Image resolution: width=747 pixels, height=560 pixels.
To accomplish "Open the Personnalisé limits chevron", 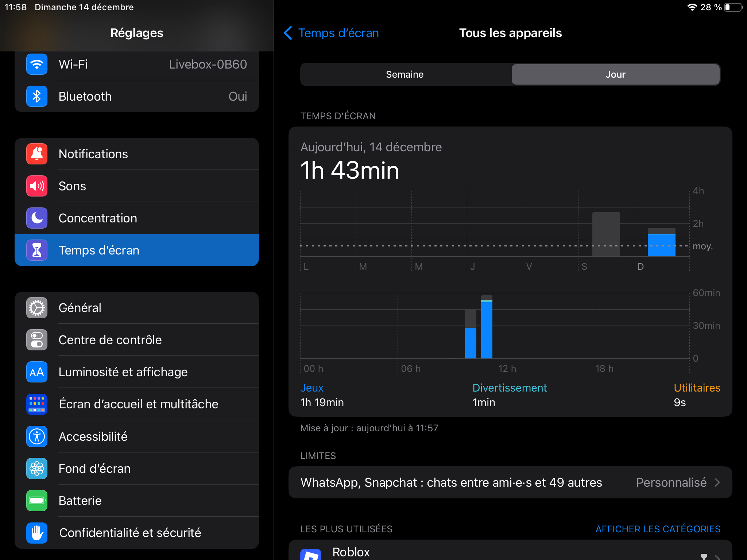I will click(717, 482).
